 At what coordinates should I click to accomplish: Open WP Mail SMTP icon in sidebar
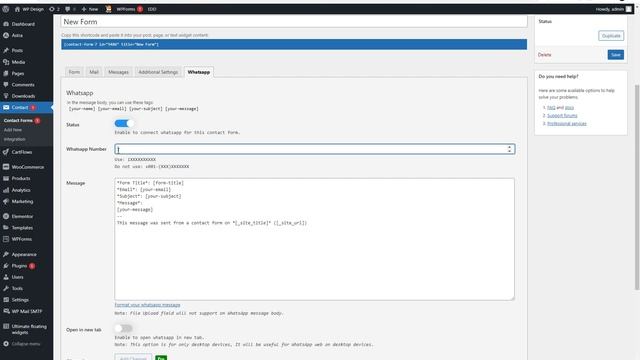pyautogui.click(x=6, y=311)
